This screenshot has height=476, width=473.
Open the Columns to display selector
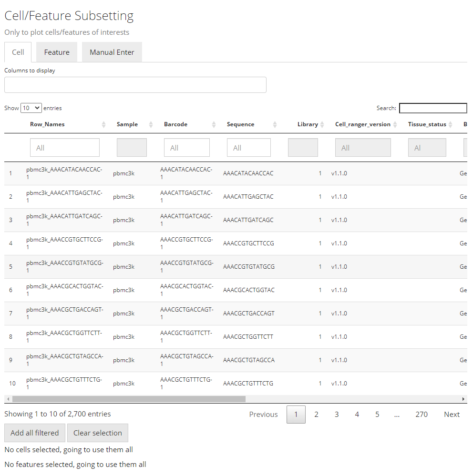[135, 85]
